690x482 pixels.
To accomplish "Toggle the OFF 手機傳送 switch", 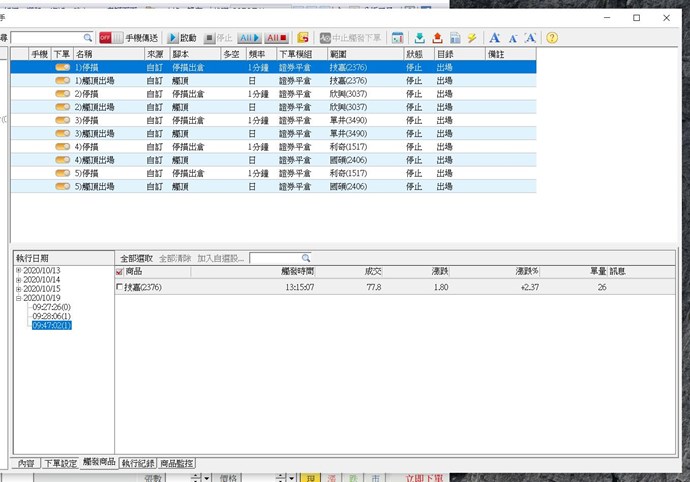I will 110,38.
